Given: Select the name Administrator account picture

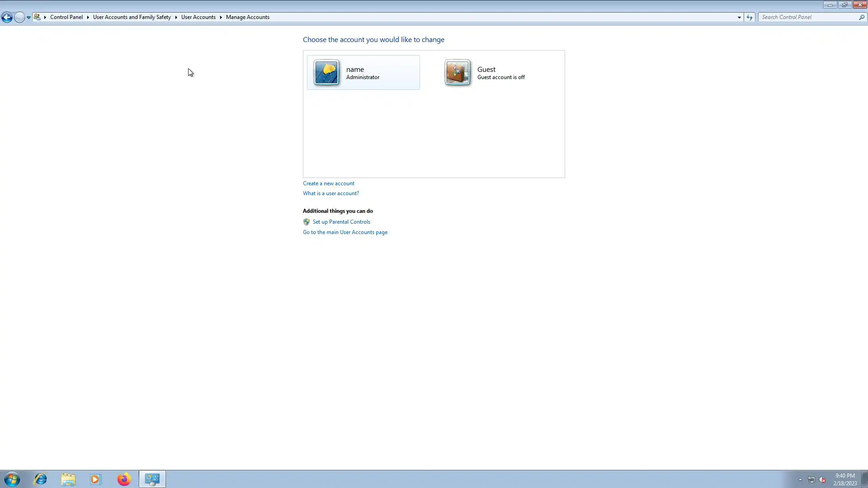Looking at the screenshot, I should tap(326, 72).
